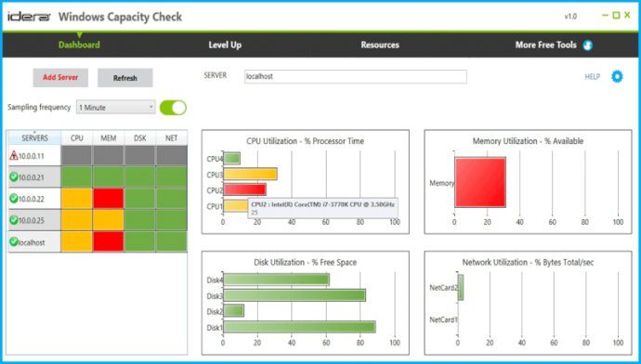Open the More Free Tools tab
Viewport: 641px width, 364px height.
point(545,45)
